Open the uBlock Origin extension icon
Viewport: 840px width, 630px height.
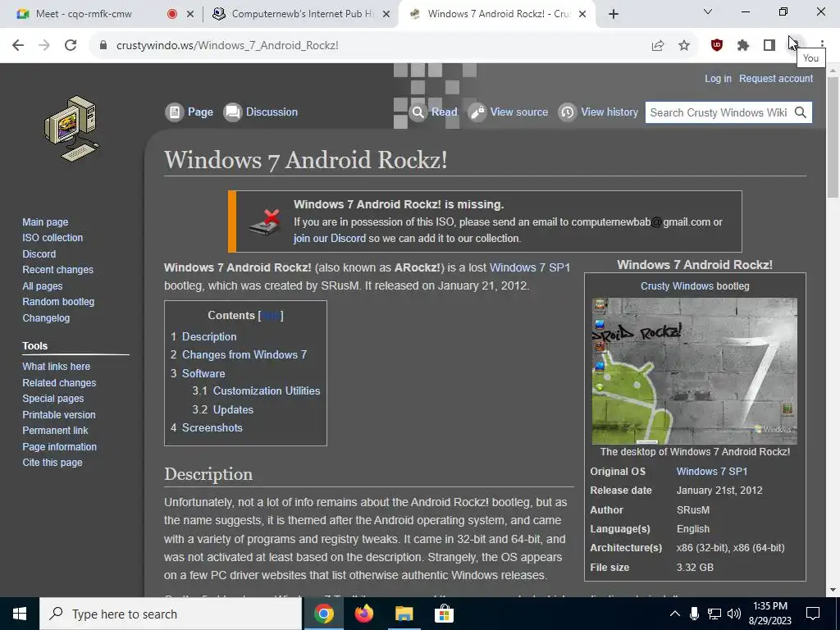716,45
